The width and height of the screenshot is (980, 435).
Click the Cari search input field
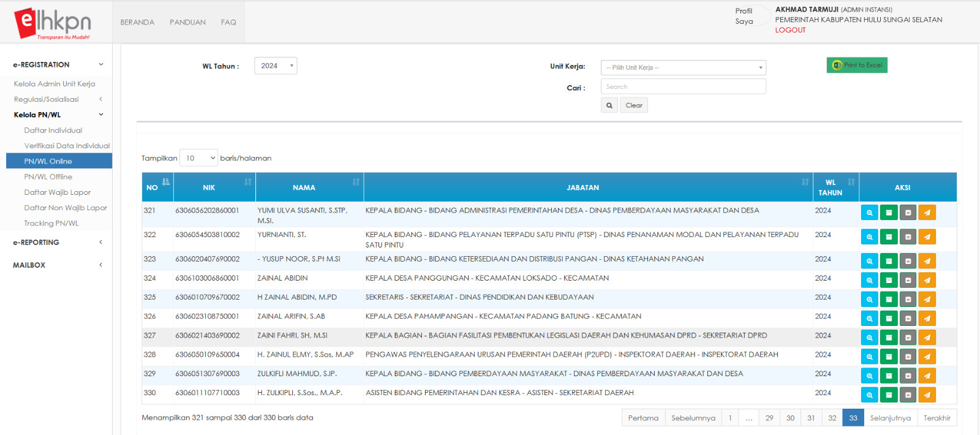(x=683, y=86)
